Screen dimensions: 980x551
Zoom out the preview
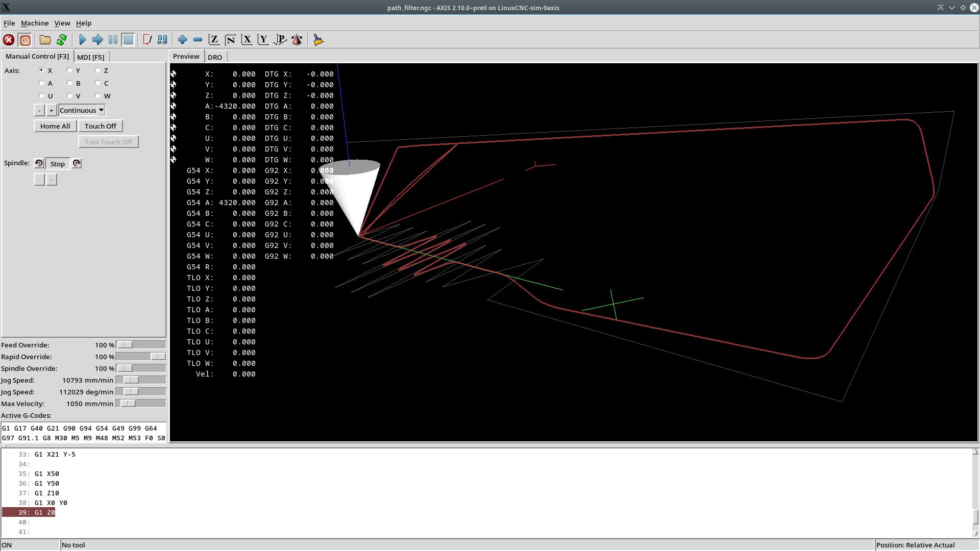198,40
